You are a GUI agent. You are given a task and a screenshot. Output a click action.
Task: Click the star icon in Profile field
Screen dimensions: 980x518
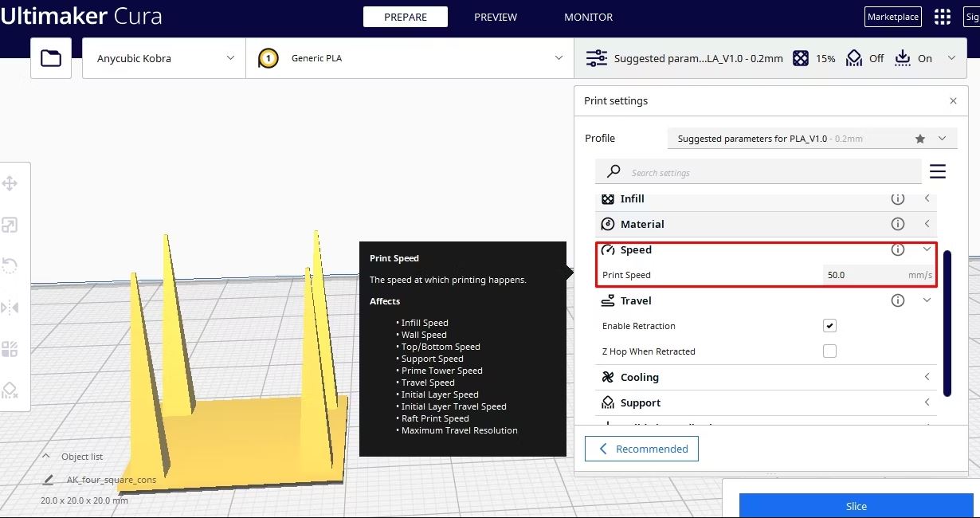(x=920, y=139)
